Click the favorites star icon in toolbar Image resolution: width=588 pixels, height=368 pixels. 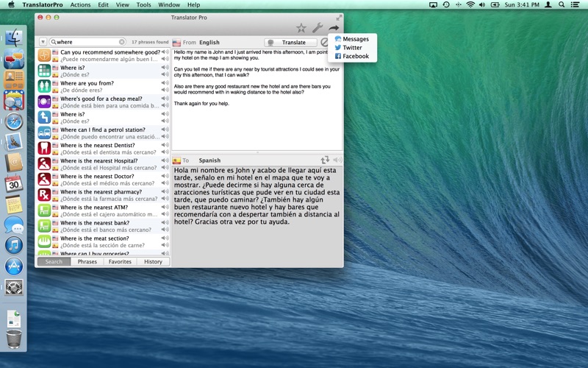tap(301, 28)
